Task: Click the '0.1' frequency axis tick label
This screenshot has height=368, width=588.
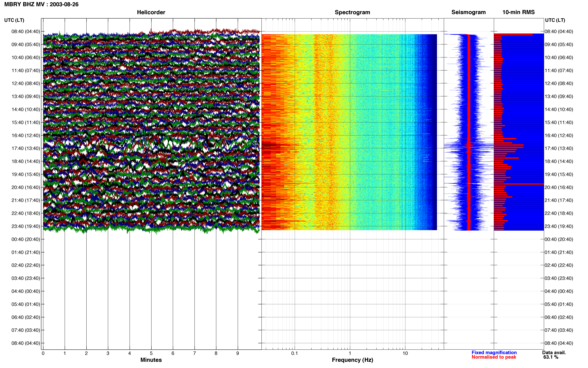Action: pyautogui.click(x=295, y=353)
